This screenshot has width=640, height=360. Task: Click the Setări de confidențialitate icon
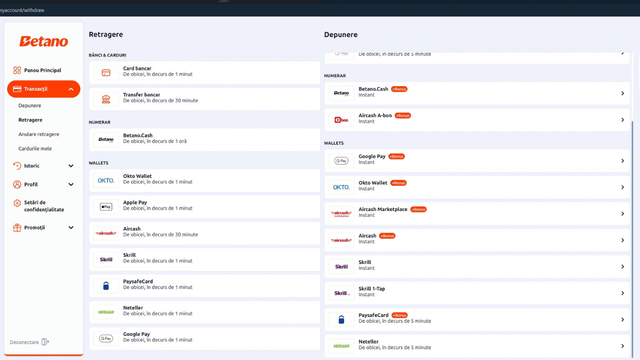(x=17, y=203)
